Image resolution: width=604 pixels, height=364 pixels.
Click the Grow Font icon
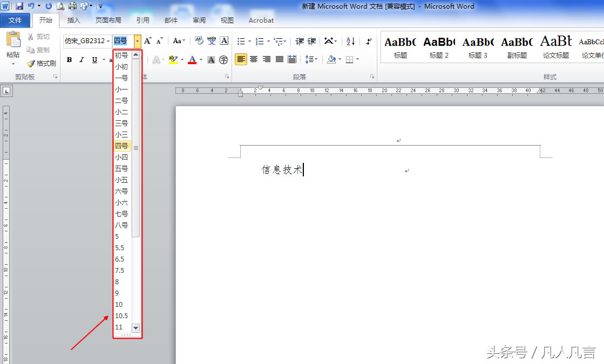click(x=147, y=41)
